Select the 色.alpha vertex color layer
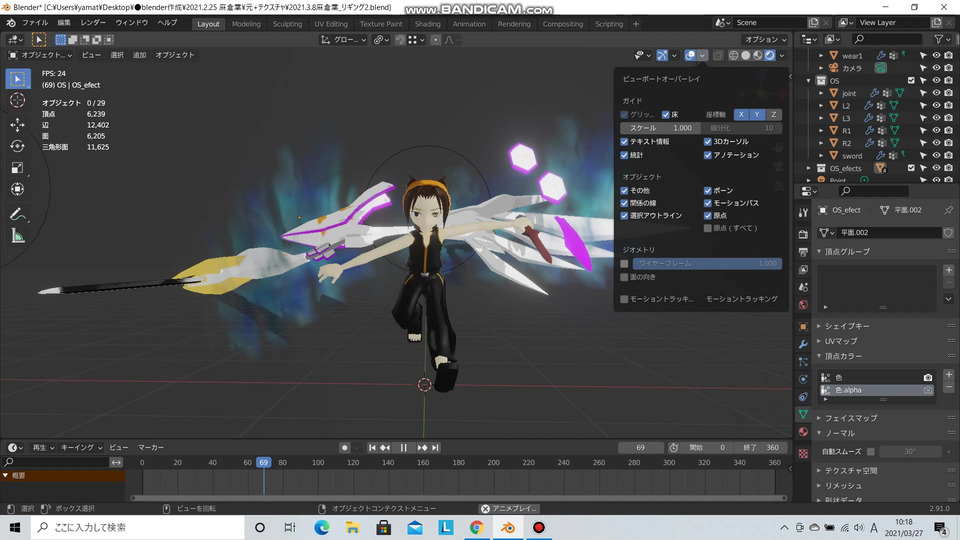960x540 pixels. pyautogui.click(x=877, y=390)
